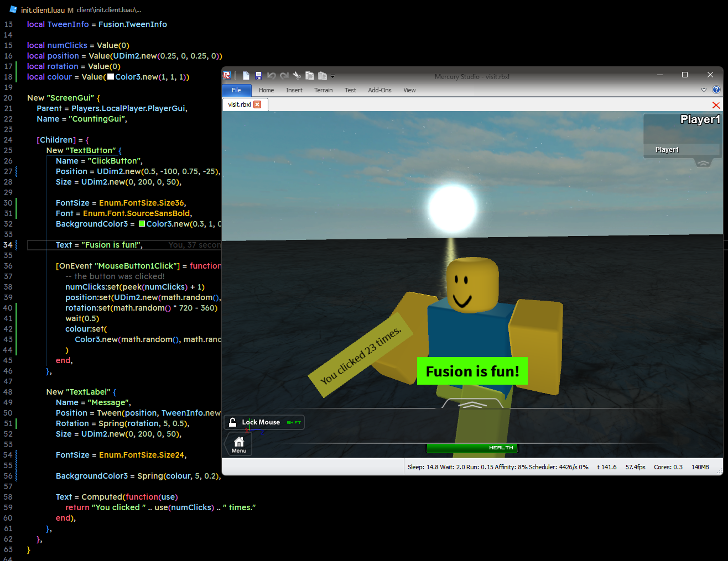Click the Cut scissors icon

(x=297, y=76)
